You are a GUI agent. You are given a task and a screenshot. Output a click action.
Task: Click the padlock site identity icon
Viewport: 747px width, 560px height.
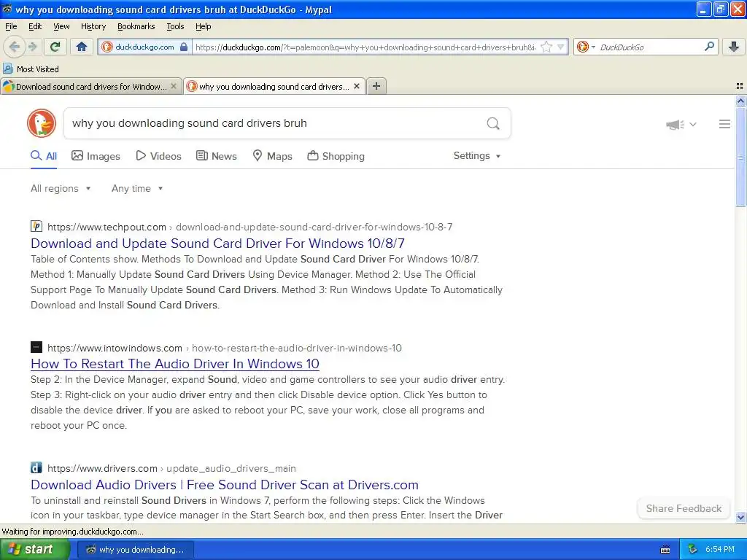pos(184,47)
